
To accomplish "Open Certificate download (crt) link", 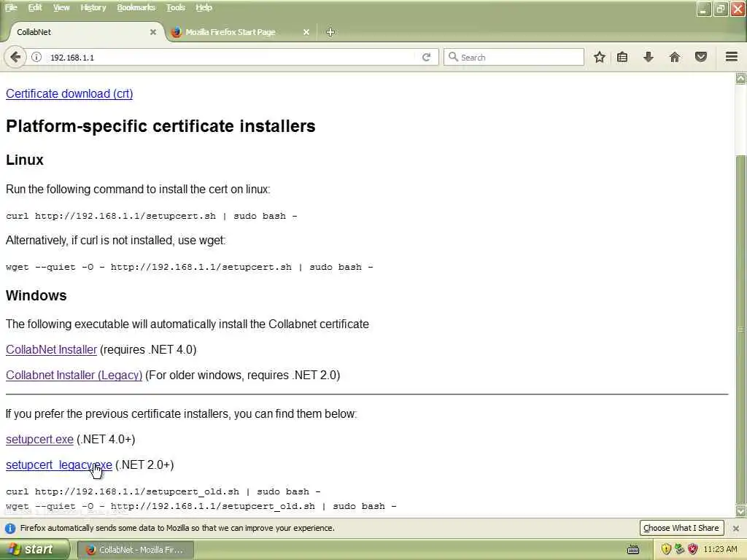I will coord(69,94).
